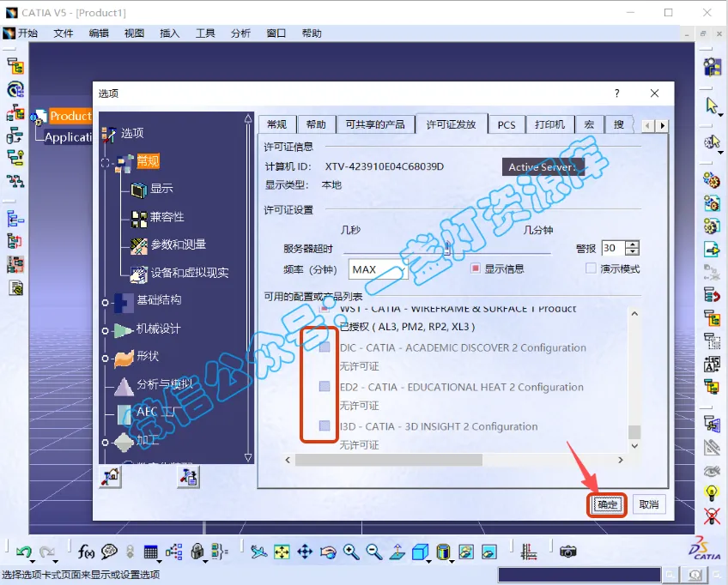Click the 警报 value field
The width and height of the screenshot is (728, 585).
coord(613,248)
